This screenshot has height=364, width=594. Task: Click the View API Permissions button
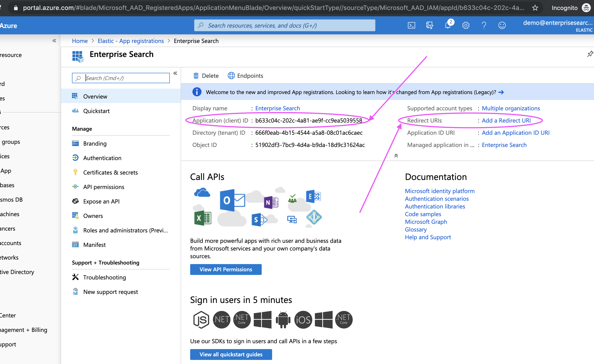(x=226, y=269)
